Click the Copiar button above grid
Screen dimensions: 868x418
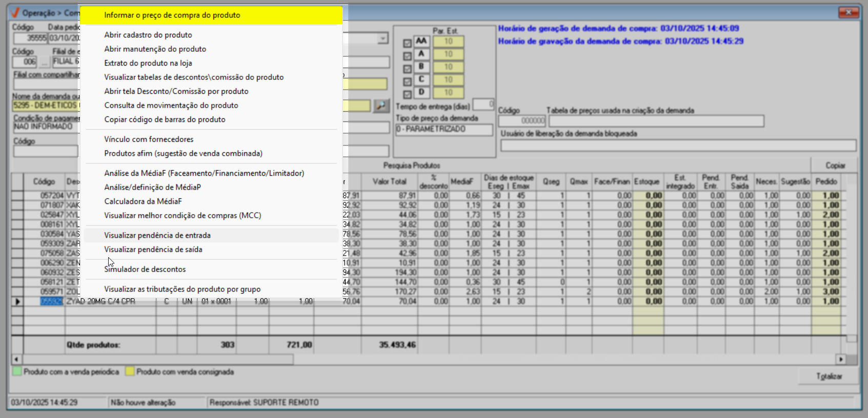pyautogui.click(x=835, y=165)
